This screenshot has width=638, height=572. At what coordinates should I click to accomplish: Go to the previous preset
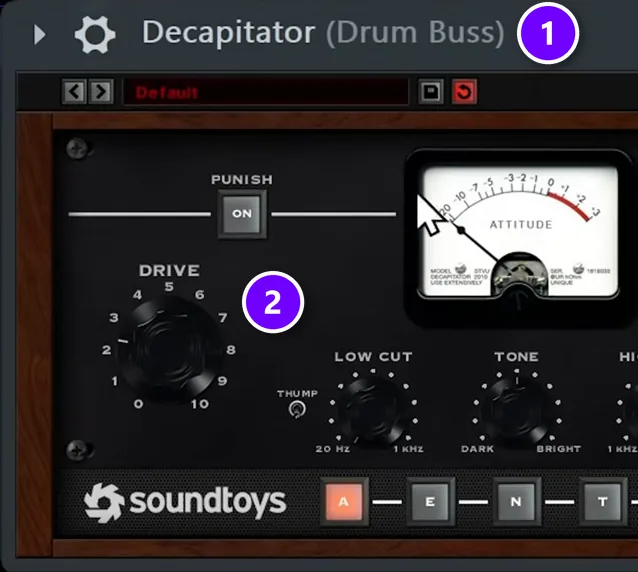click(x=74, y=92)
